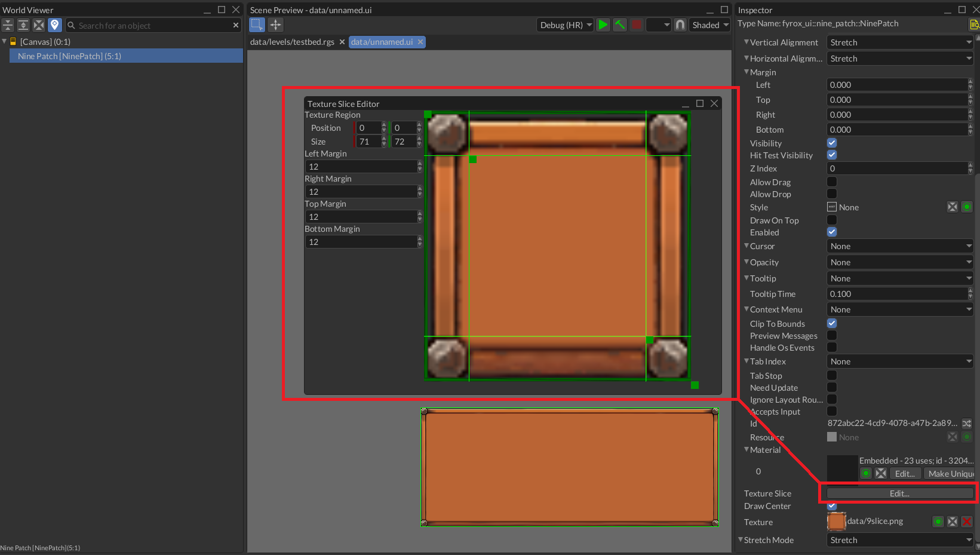Uncheck Clip To Bounds

click(x=831, y=323)
